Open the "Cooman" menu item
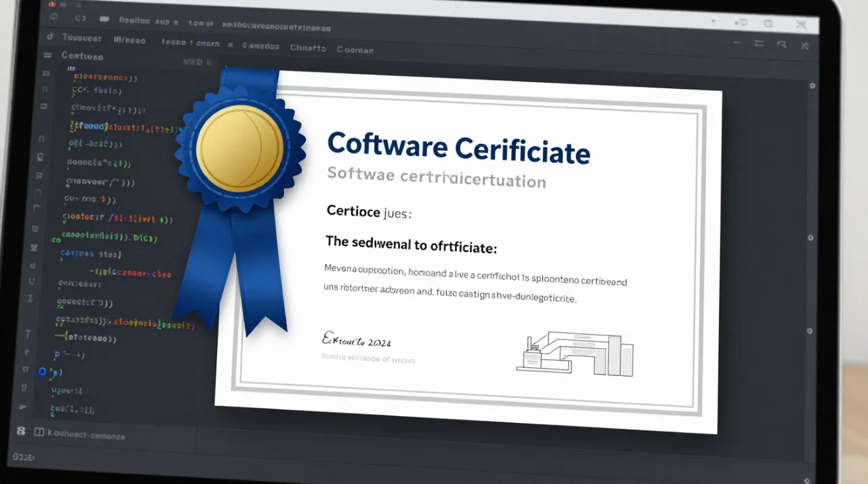 (355, 50)
